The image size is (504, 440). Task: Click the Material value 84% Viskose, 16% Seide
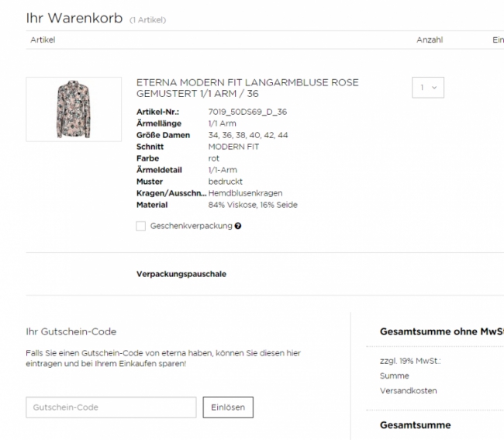(x=253, y=205)
